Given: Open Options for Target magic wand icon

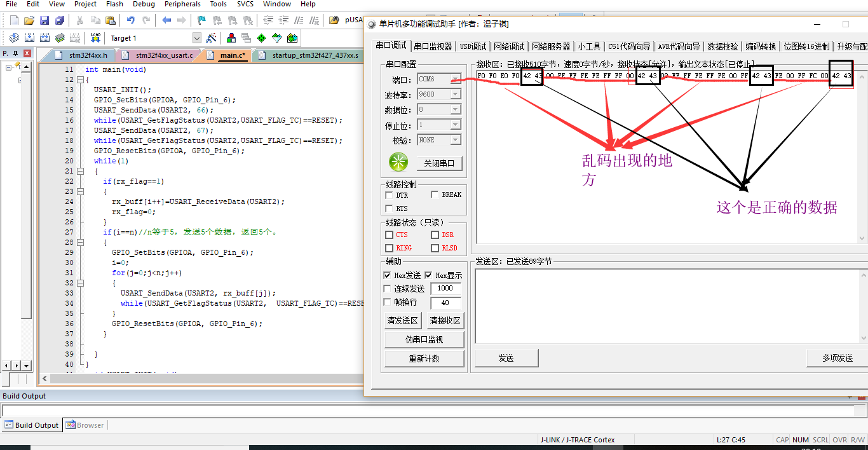Looking at the screenshot, I should click(x=212, y=38).
